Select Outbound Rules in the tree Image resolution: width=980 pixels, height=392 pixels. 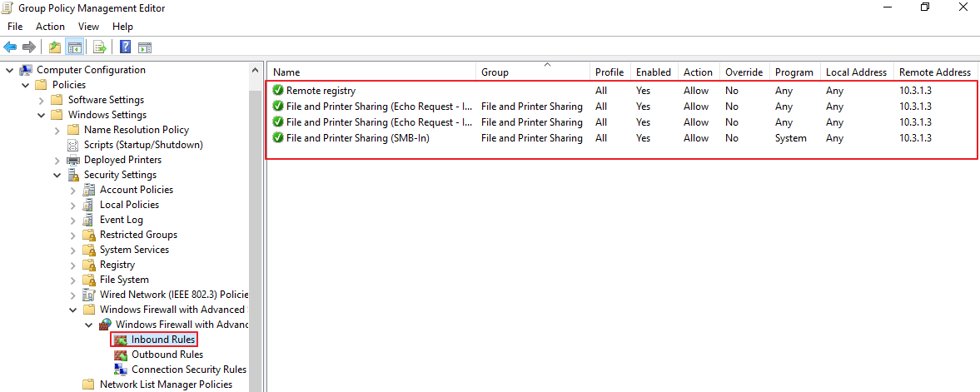pyautogui.click(x=167, y=355)
